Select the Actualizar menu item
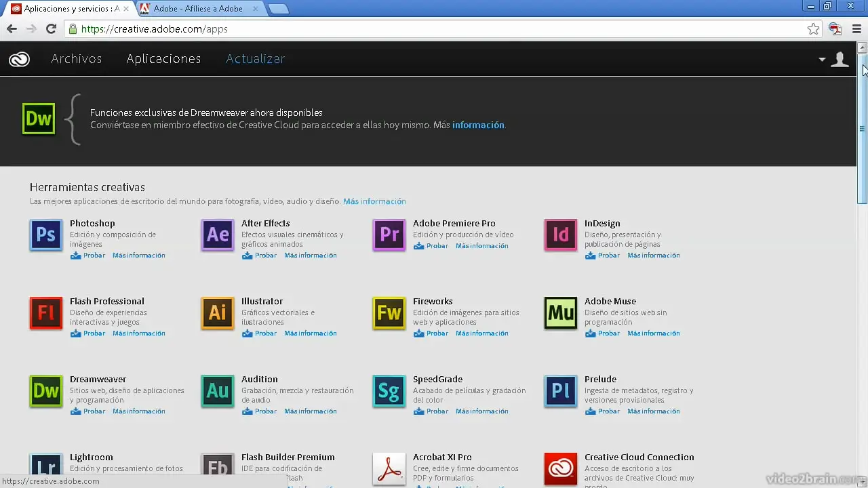Image resolution: width=868 pixels, height=488 pixels. pos(255,59)
